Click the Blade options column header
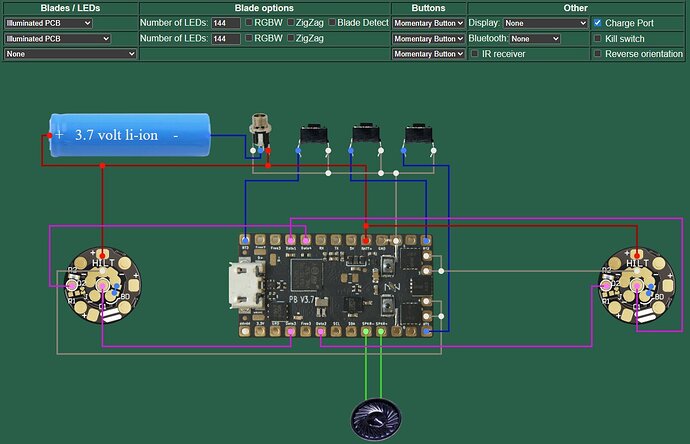 [x=264, y=8]
